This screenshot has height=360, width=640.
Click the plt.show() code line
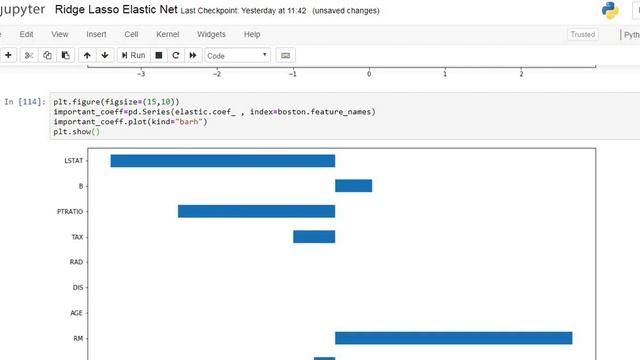77,131
